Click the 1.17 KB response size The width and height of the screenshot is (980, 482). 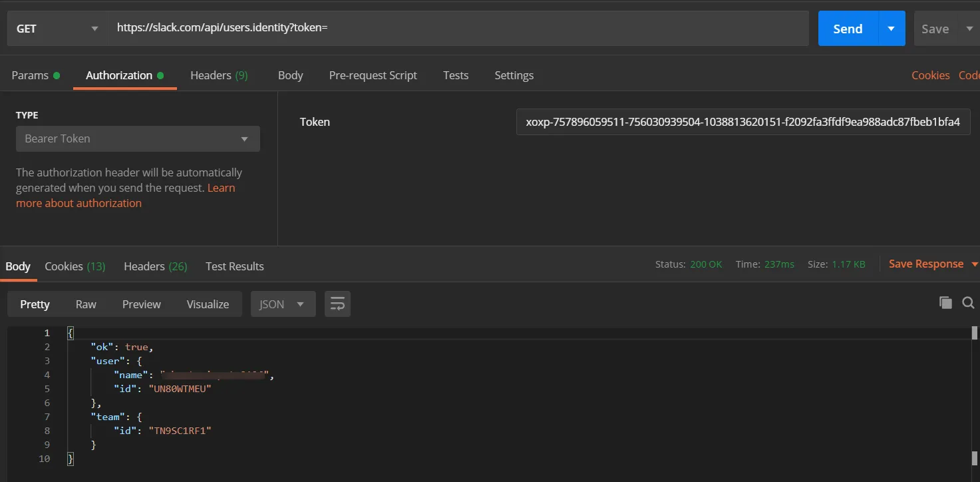click(848, 264)
